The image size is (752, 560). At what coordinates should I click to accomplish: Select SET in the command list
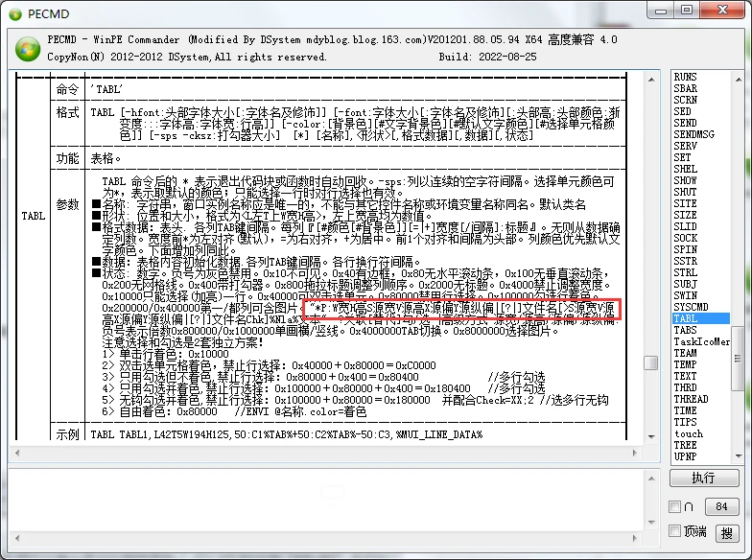click(x=682, y=157)
